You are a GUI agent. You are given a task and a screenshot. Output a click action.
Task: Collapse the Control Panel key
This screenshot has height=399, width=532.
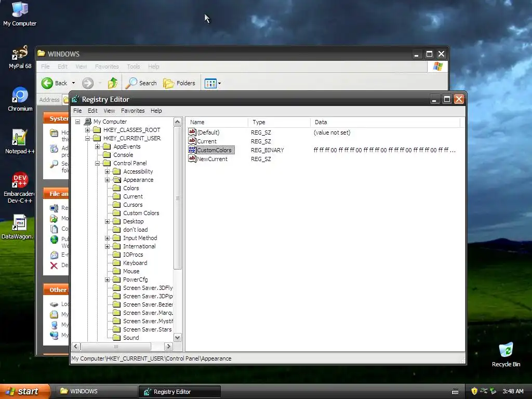[97, 163]
